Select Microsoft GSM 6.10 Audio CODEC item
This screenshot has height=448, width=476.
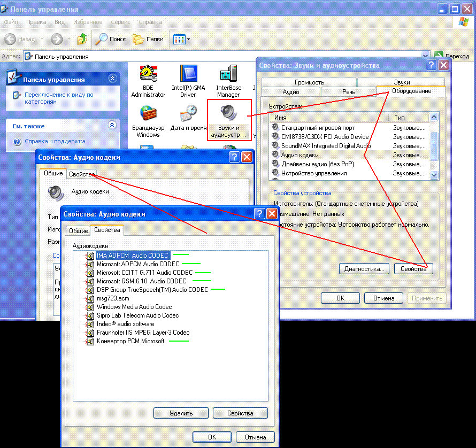pos(142,281)
